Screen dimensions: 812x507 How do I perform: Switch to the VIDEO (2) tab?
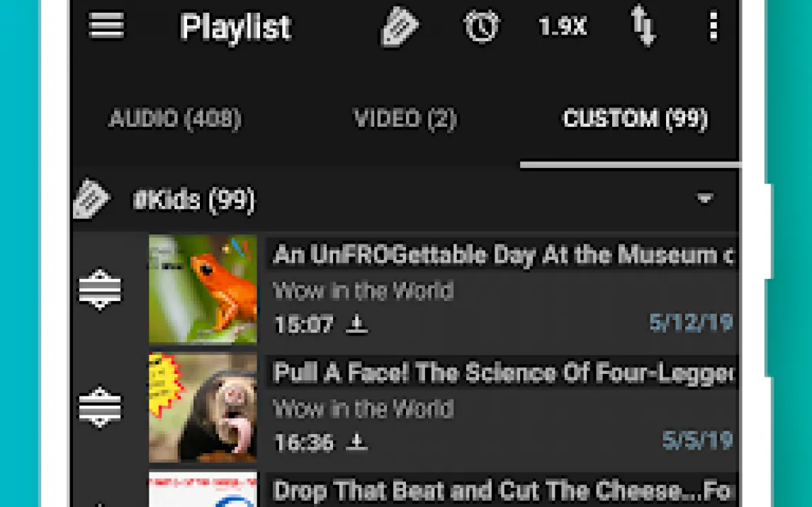pos(405,119)
